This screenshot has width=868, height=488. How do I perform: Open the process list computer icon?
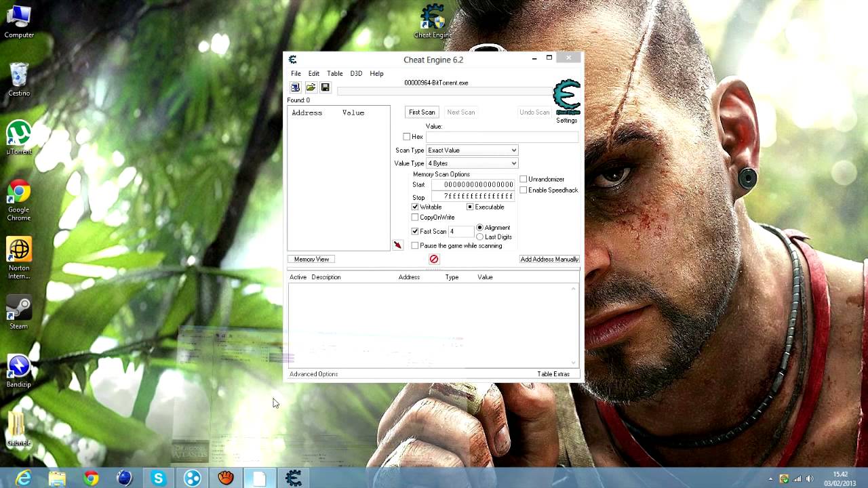[x=295, y=87]
